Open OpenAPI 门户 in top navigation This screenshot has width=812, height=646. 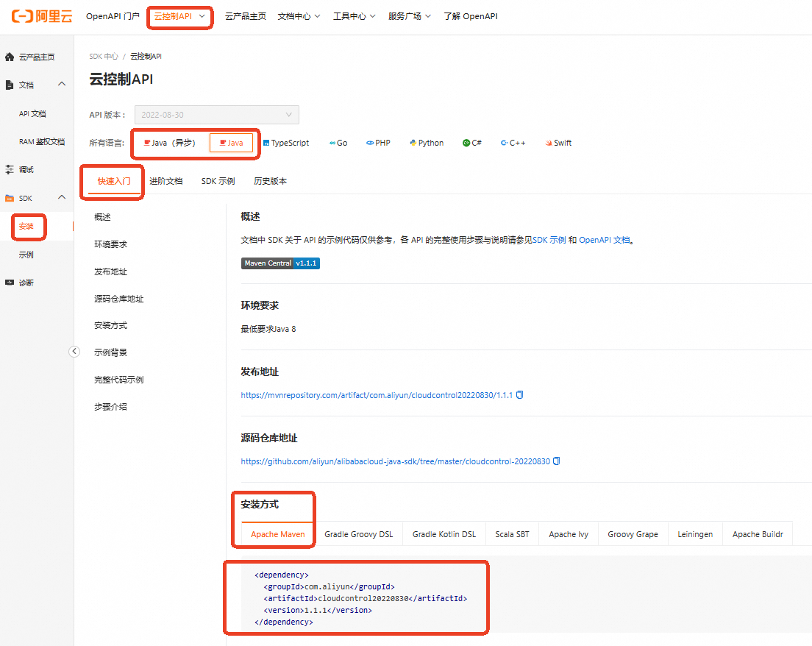pyautogui.click(x=113, y=17)
